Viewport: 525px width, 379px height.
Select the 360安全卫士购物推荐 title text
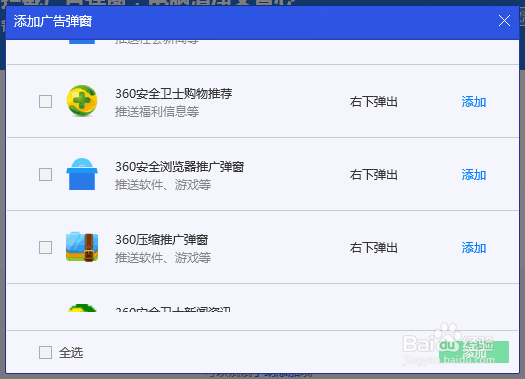coord(174,93)
